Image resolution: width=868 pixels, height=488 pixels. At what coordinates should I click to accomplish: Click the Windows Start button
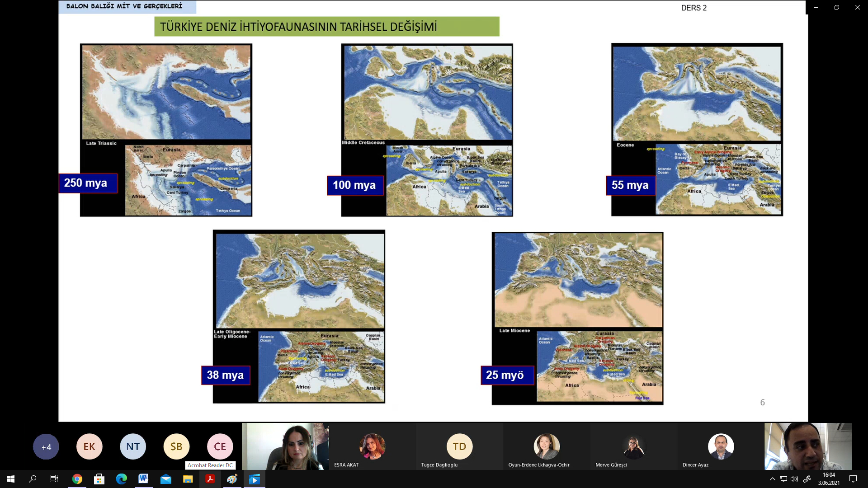click(x=11, y=479)
